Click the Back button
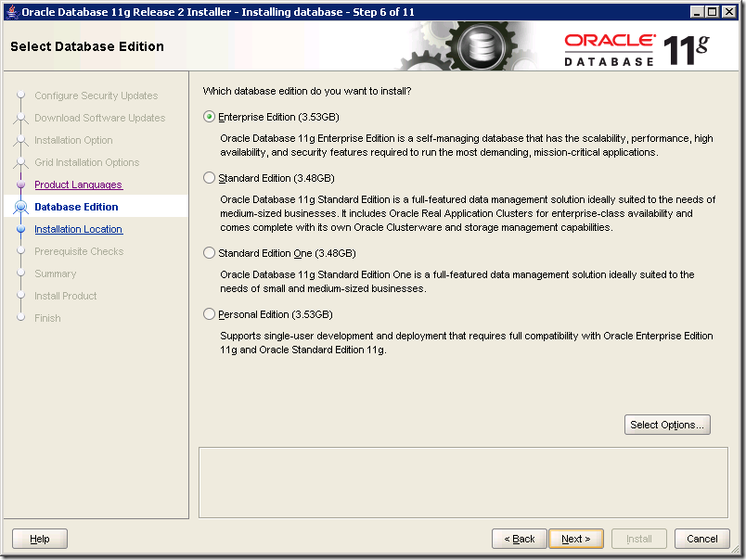Image resolution: width=746 pixels, height=560 pixels. (x=519, y=539)
